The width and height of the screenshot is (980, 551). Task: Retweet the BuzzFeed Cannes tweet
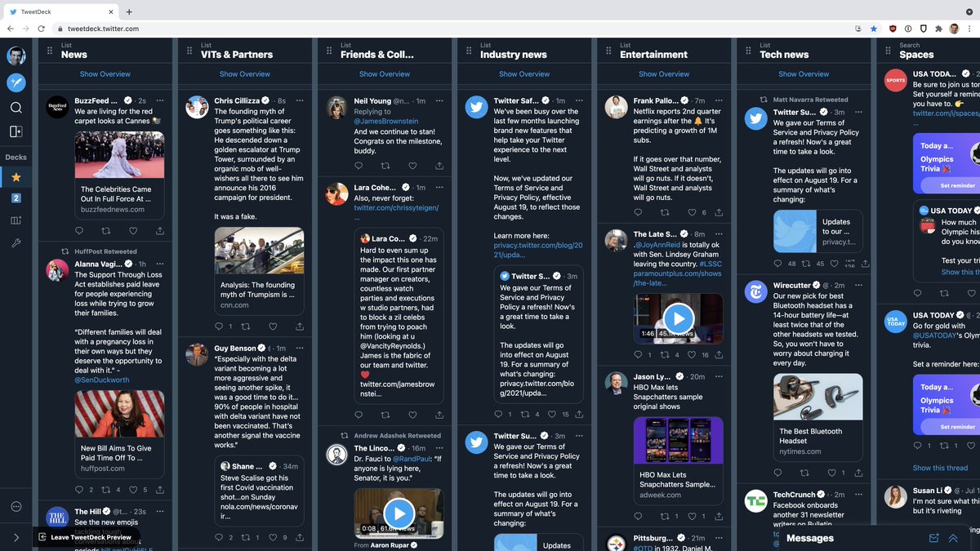[x=106, y=231]
